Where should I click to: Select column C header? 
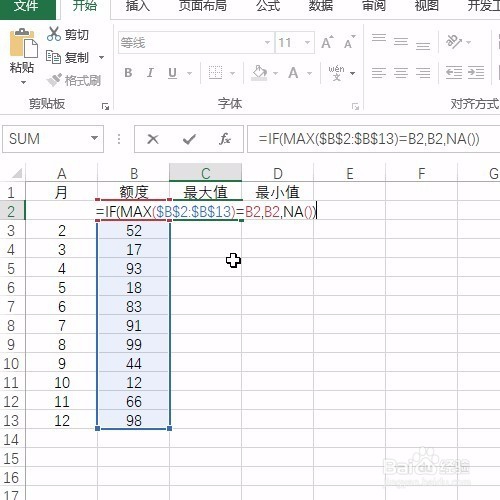206,173
